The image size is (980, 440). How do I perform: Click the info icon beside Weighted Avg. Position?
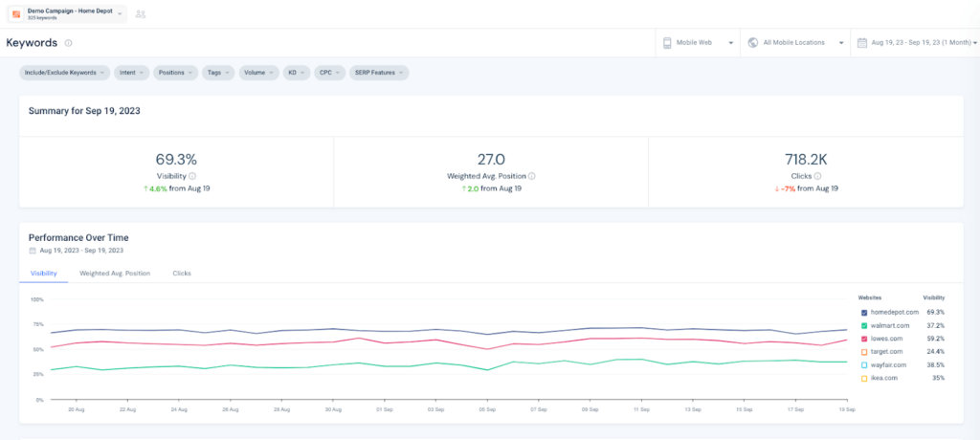click(532, 176)
